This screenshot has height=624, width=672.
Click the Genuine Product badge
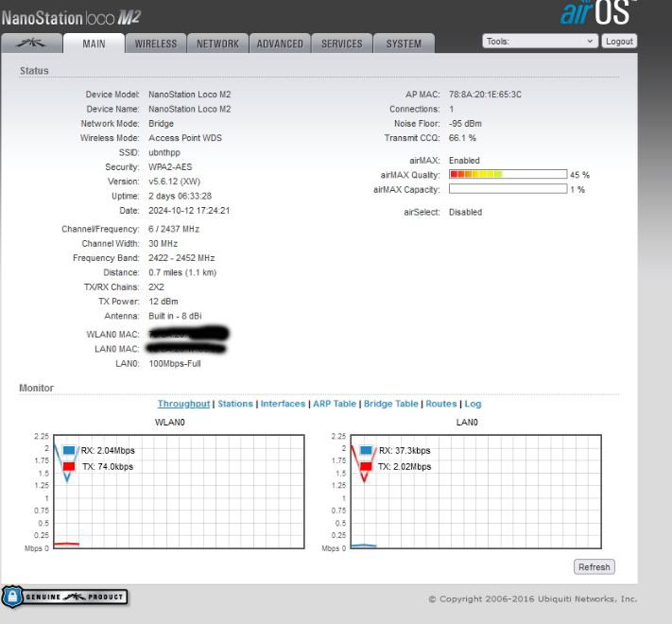[65, 597]
